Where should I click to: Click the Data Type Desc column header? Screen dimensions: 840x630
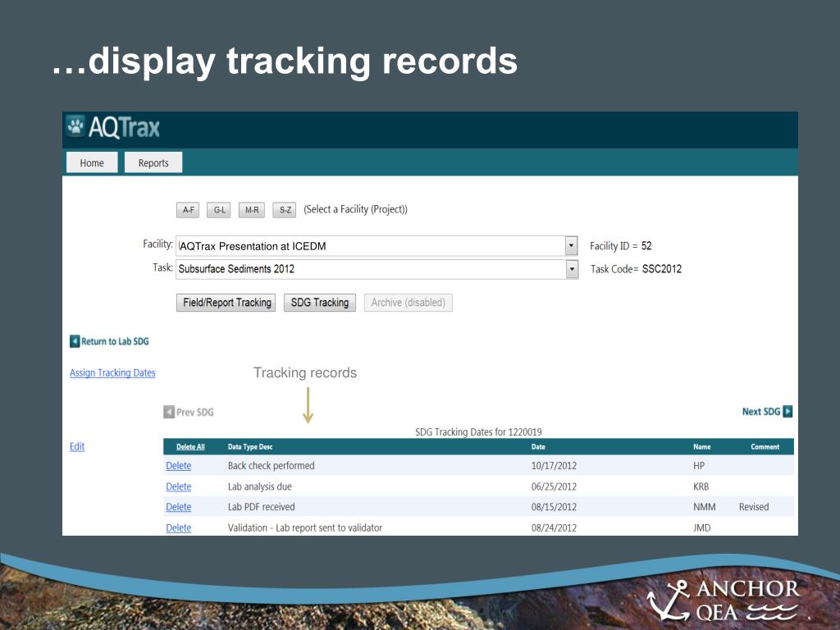click(x=250, y=447)
